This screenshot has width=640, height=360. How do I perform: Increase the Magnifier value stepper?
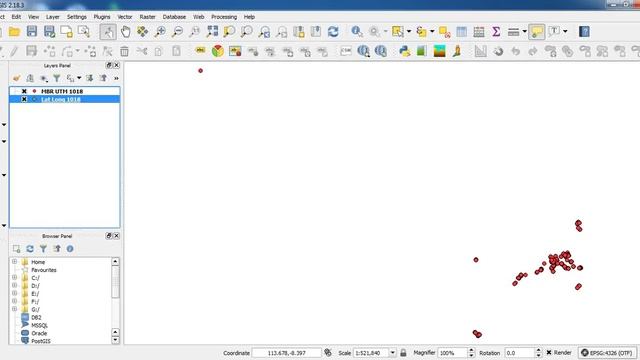pyautogui.click(x=471, y=350)
